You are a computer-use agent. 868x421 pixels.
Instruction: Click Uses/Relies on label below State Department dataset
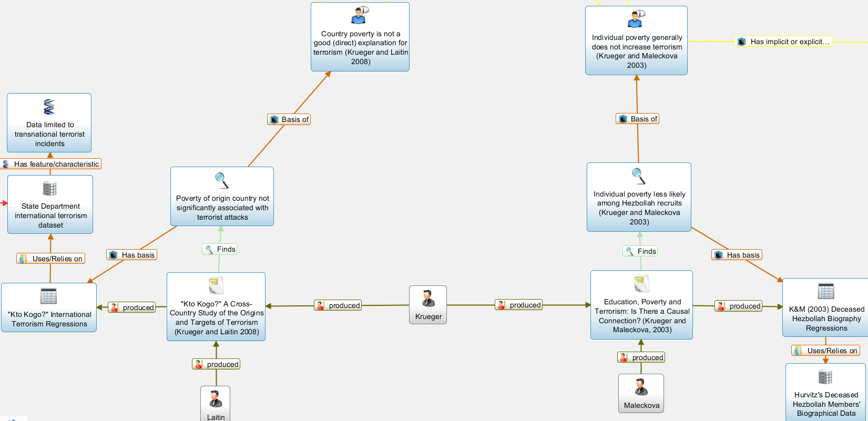tap(52, 259)
